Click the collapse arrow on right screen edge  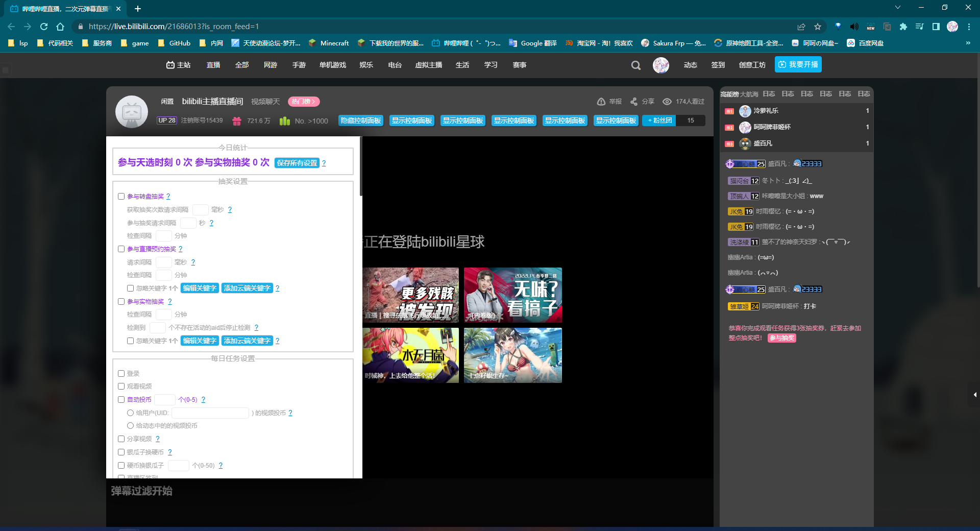point(975,395)
